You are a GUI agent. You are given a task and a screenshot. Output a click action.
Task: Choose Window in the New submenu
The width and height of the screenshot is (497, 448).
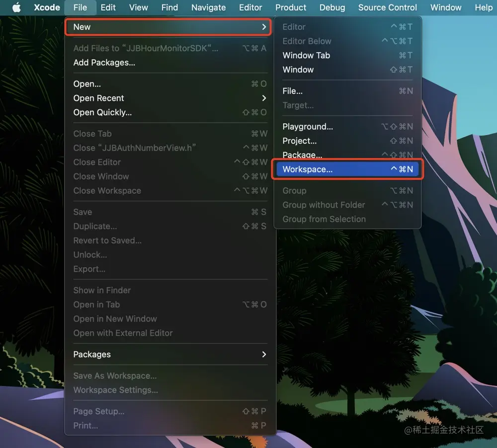click(x=347, y=70)
